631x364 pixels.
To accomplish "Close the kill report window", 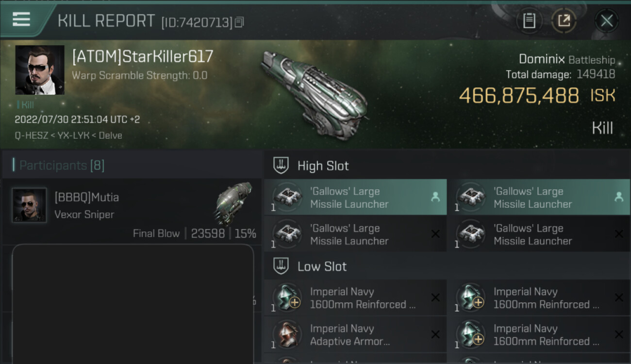I will point(606,21).
